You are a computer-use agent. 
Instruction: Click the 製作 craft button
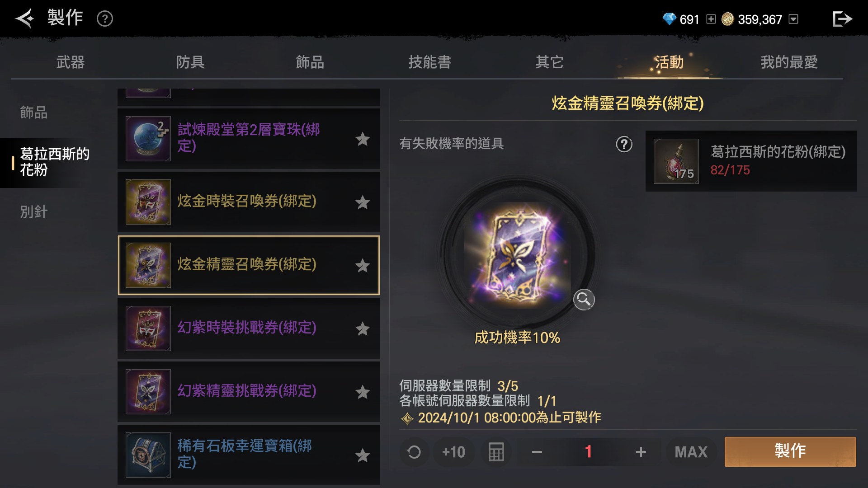(x=790, y=451)
